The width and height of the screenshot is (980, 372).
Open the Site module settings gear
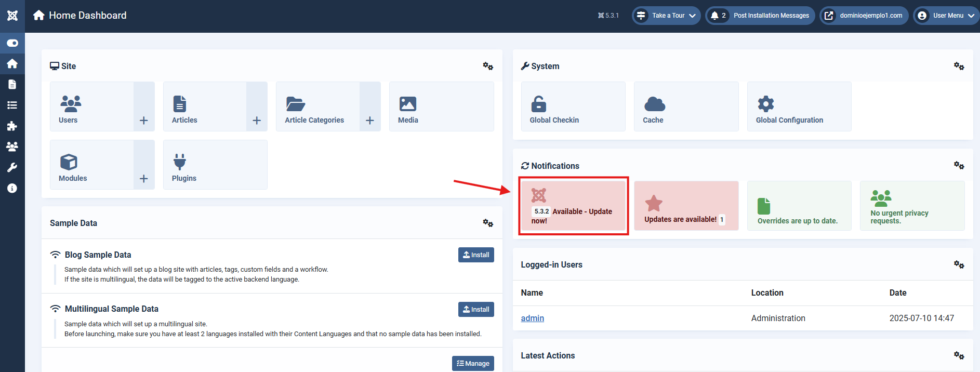(487, 66)
